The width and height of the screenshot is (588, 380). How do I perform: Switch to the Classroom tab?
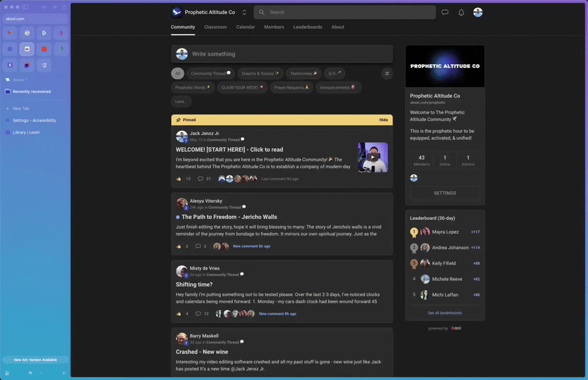[215, 27]
